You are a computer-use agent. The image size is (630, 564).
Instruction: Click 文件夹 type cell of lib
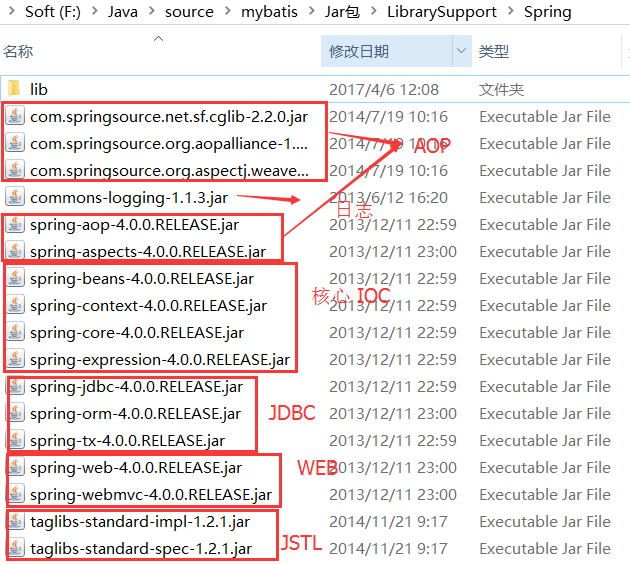coord(501,90)
